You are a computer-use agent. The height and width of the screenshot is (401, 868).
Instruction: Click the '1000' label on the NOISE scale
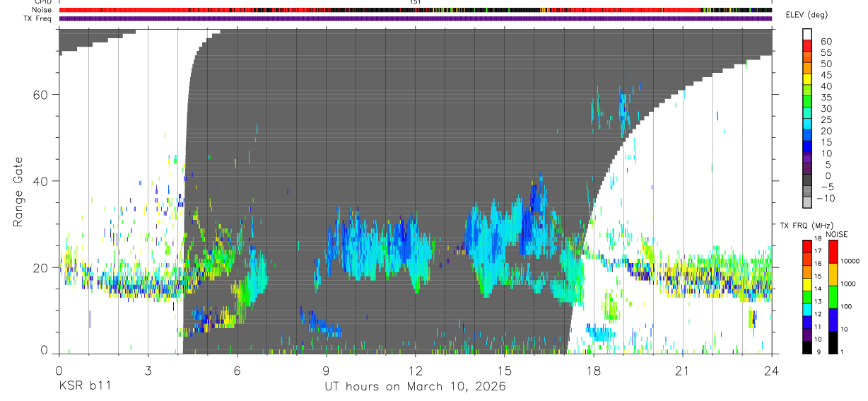pyautogui.click(x=848, y=284)
